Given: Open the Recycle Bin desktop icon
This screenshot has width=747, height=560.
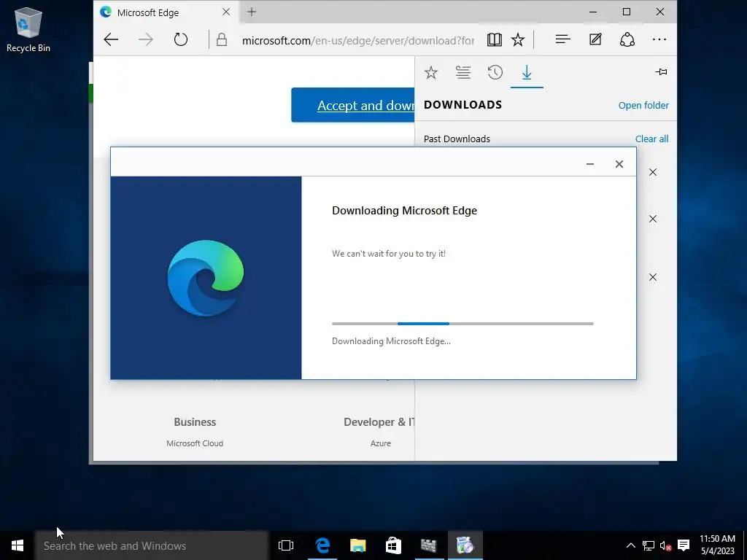Looking at the screenshot, I should (x=28, y=29).
